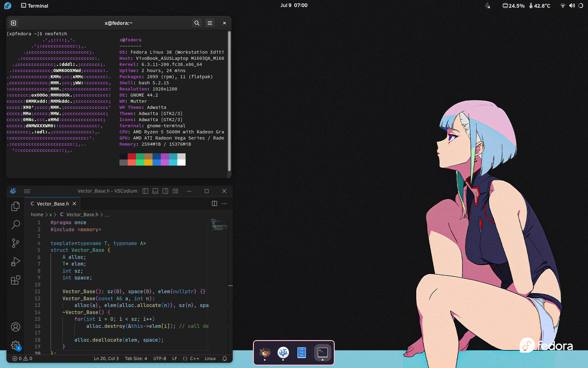Toggle the primary side bar layout button

click(x=145, y=191)
